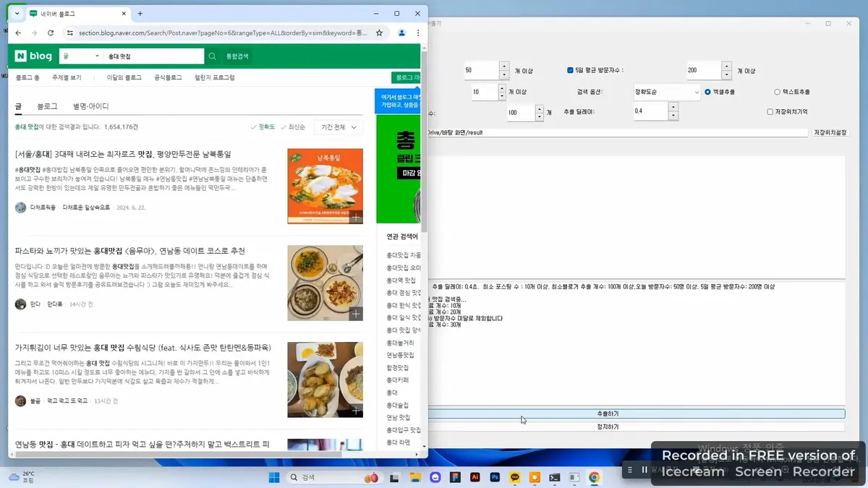Open the 블로그 홈 menu item

(x=27, y=77)
